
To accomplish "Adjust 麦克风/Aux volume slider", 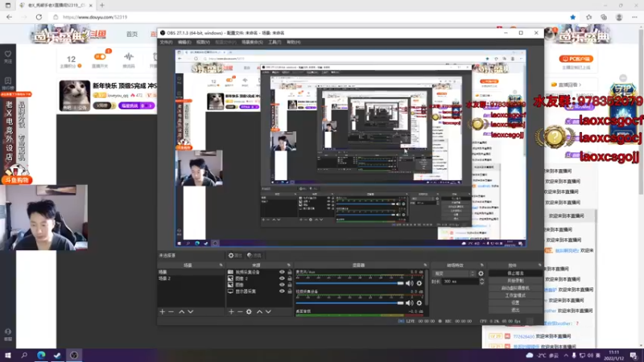I will point(349,283).
